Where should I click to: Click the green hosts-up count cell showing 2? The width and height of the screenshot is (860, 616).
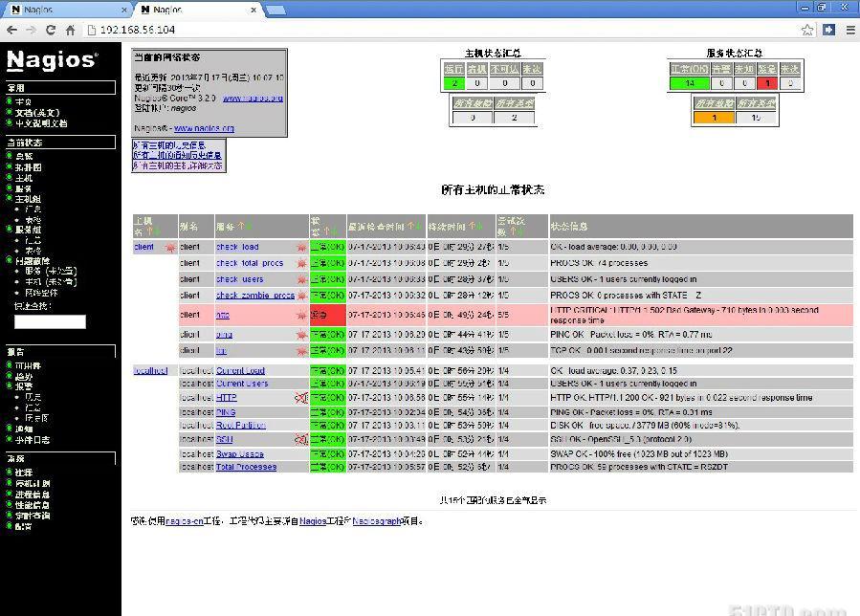[454, 83]
